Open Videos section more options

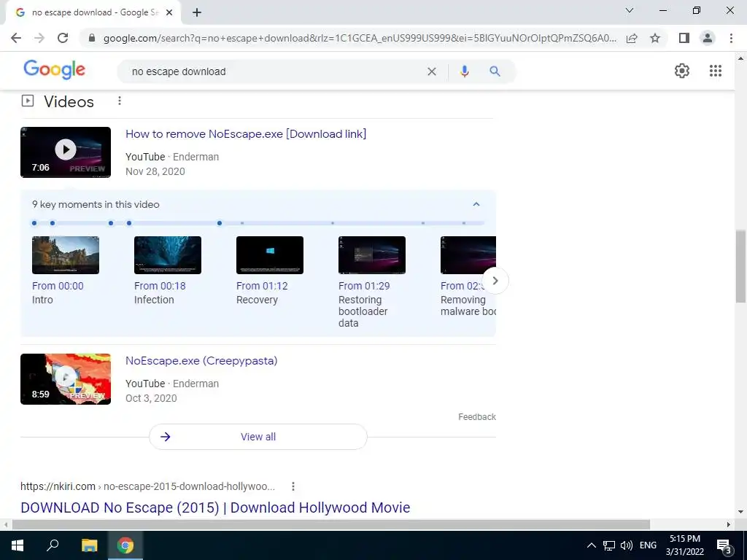point(120,101)
